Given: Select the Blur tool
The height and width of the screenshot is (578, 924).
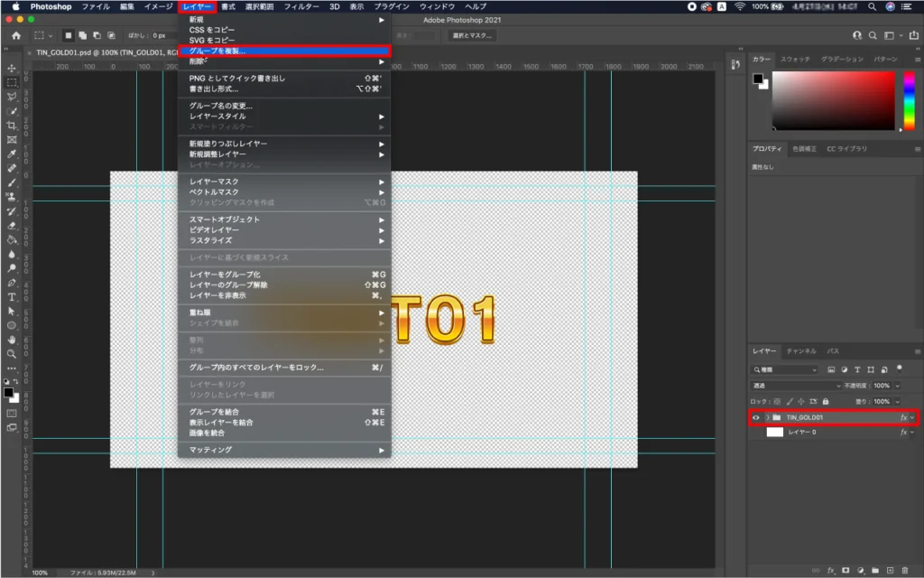Looking at the screenshot, I should (x=11, y=254).
